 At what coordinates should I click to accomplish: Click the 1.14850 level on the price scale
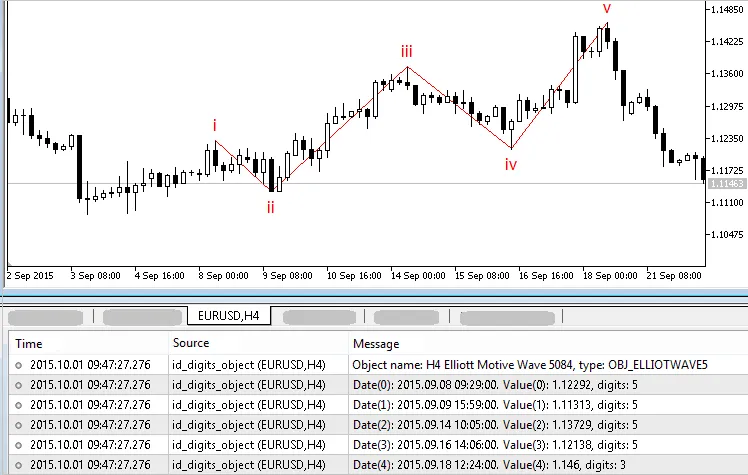coord(727,10)
